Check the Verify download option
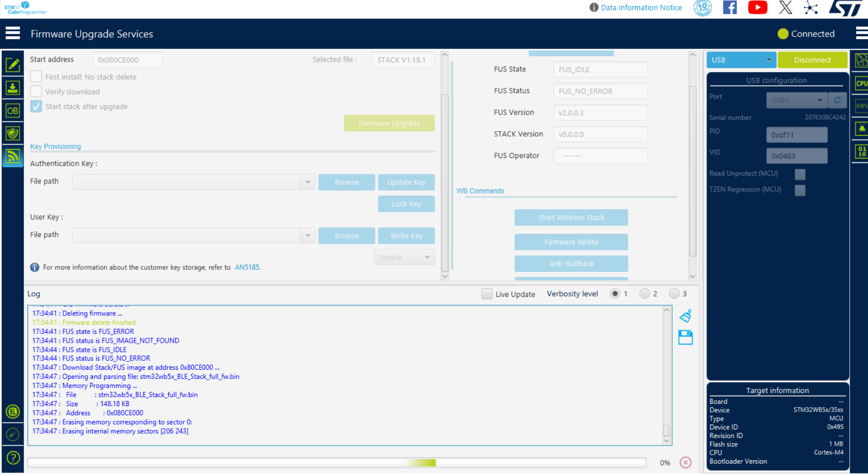The width and height of the screenshot is (868, 474). click(36, 91)
